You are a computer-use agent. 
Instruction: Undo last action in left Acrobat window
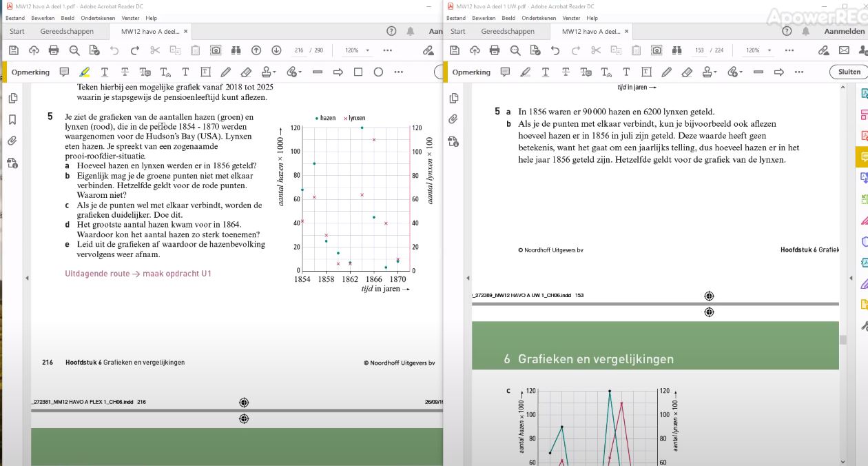coord(114,50)
